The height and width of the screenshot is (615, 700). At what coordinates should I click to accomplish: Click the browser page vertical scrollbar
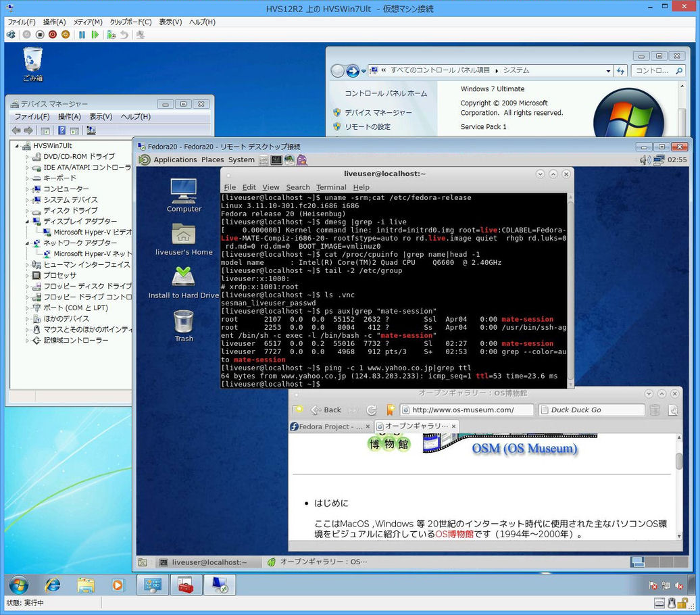coord(679,487)
